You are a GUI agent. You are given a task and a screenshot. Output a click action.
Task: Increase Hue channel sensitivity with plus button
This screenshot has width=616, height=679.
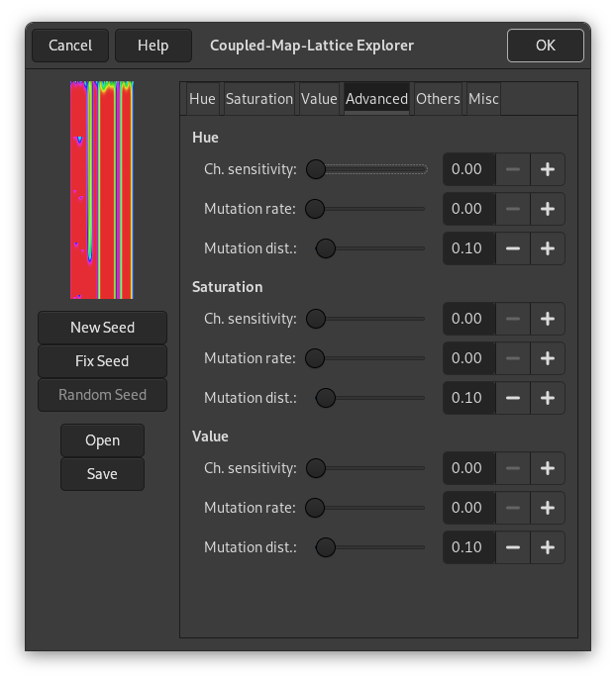(x=548, y=169)
